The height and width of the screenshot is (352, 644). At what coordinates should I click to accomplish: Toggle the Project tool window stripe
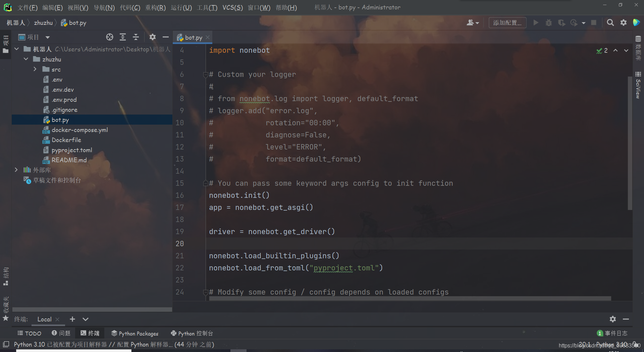(x=6, y=44)
